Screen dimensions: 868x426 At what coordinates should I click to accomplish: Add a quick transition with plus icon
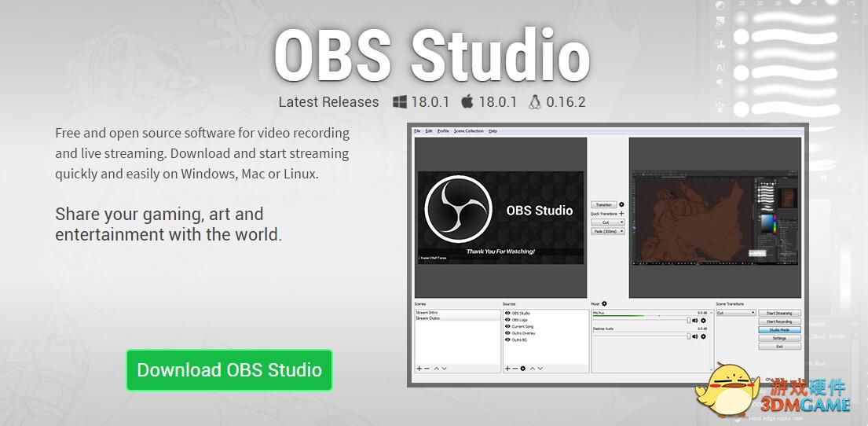621,213
